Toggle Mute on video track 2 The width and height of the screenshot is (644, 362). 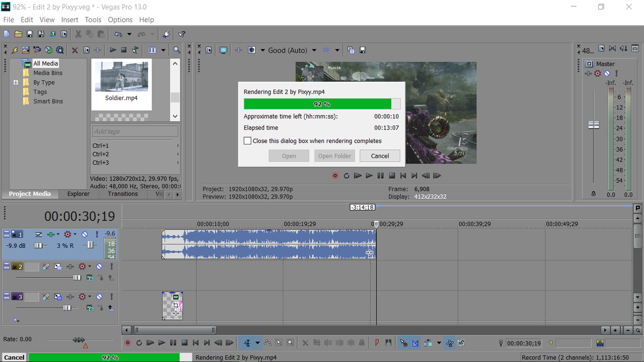click(x=99, y=266)
